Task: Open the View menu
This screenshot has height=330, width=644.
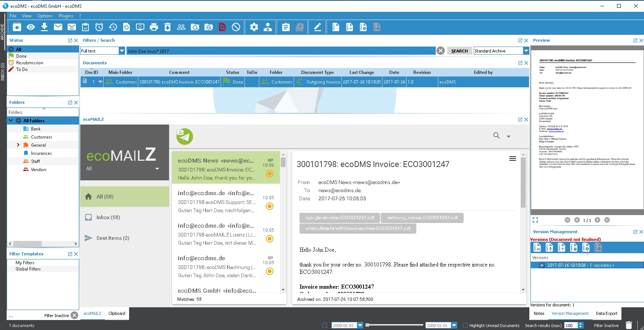Action: pos(27,16)
